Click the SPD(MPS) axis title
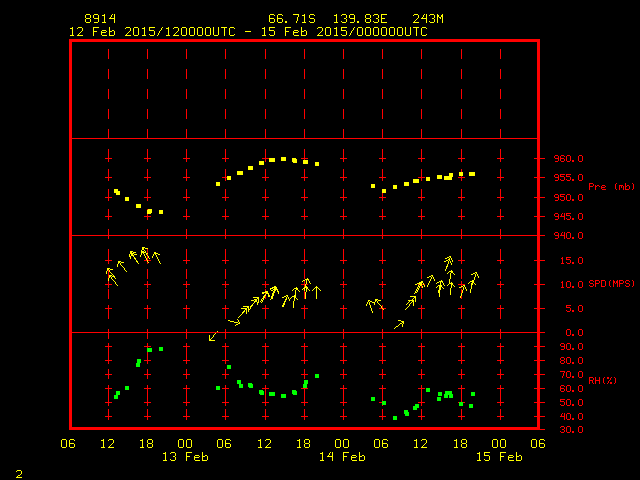 pos(611,283)
